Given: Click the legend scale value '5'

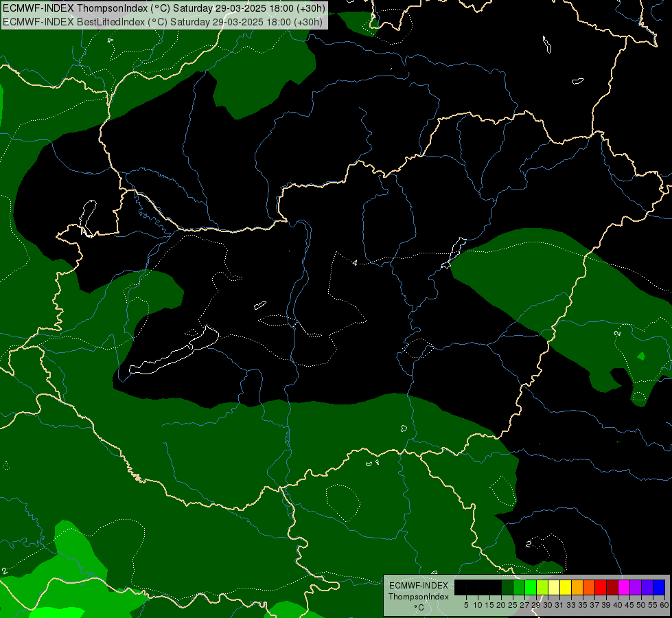Looking at the screenshot, I should pos(466,605).
